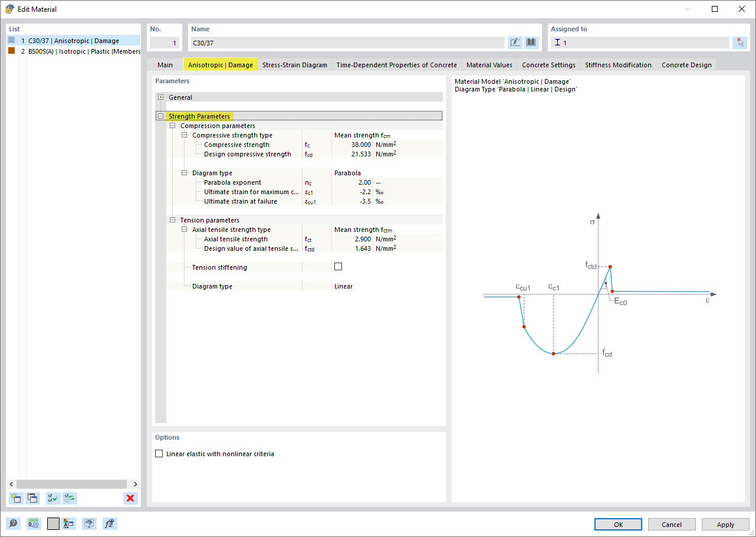Image resolution: width=756 pixels, height=537 pixels.
Task: Open help using the question mark icon
Action: (12, 523)
